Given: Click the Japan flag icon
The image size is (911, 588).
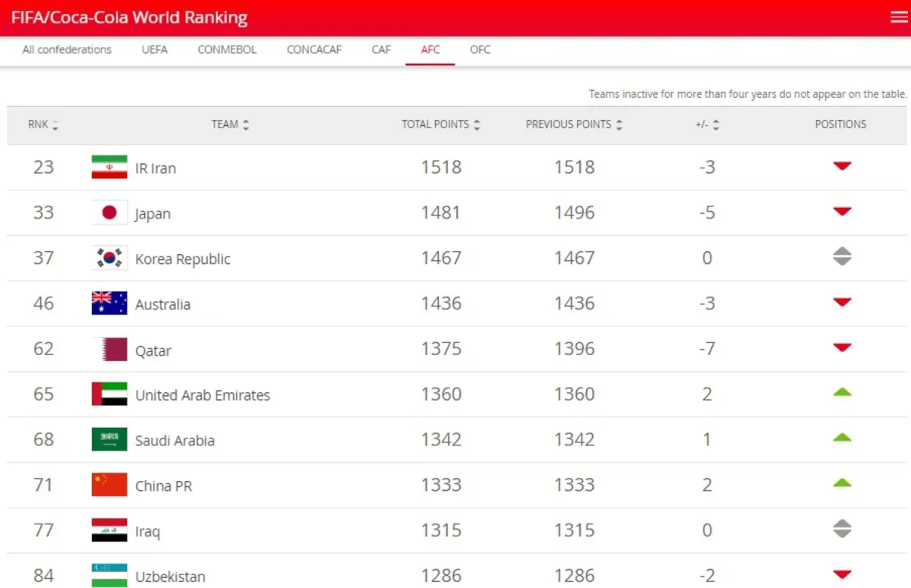Looking at the screenshot, I should 109,212.
